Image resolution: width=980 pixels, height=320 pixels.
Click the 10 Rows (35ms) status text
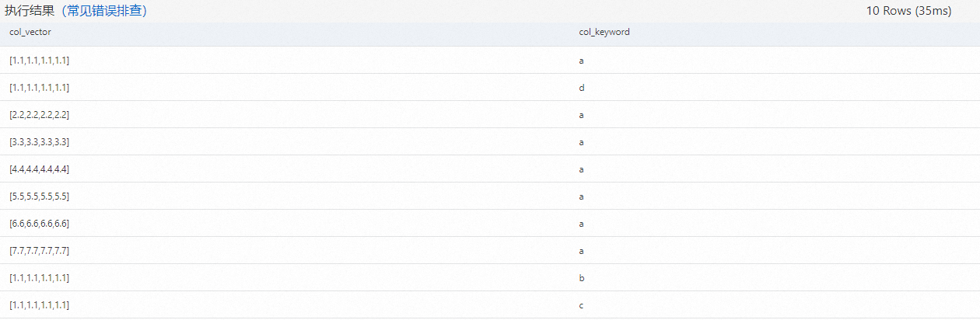coord(908,12)
